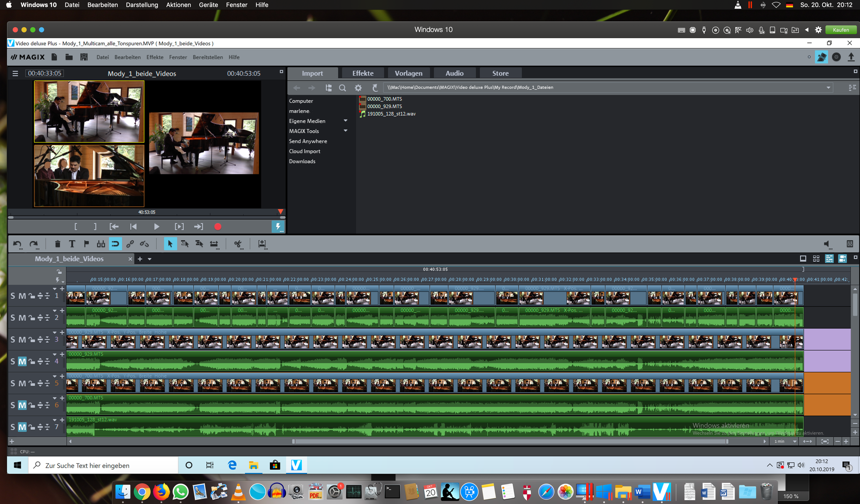Switch to scene overview grid icon
860x504 pixels.
pyautogui.click(x=816, y=258)
